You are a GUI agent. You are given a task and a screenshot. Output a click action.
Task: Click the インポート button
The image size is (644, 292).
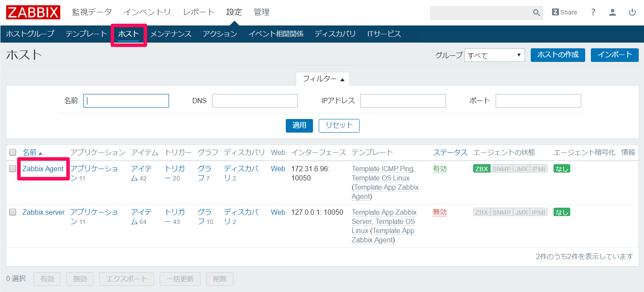615,55
